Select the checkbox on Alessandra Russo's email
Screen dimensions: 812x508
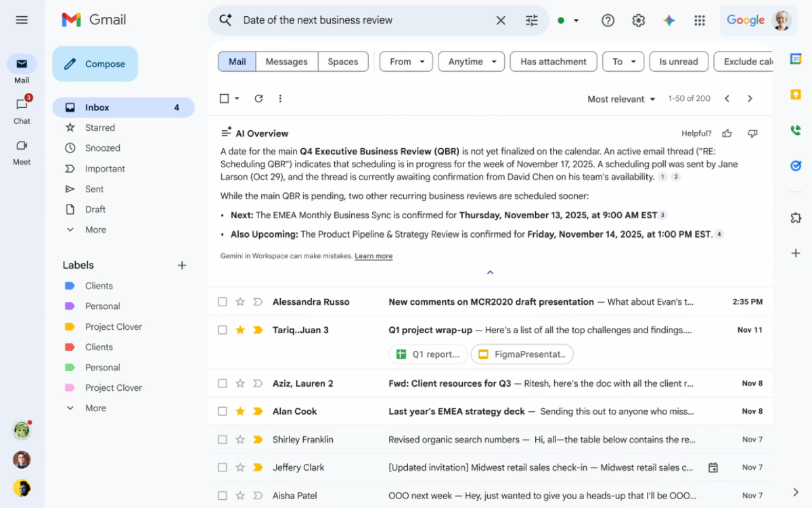point(222,301)
